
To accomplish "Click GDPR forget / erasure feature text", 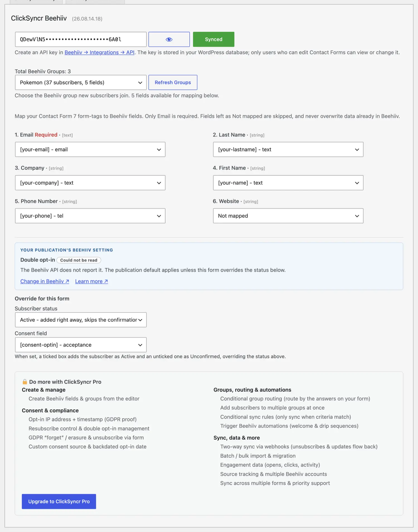I will pos(86,438).
